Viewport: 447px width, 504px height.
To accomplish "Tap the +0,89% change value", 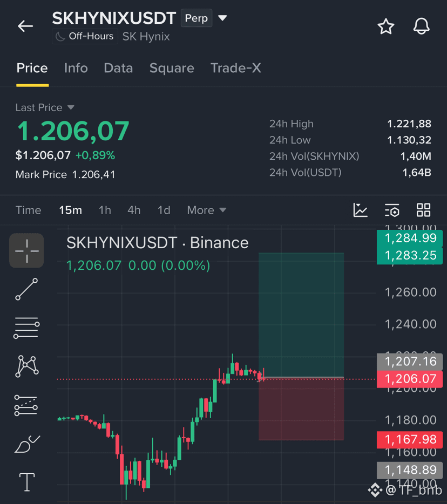I will coord(95,155).
